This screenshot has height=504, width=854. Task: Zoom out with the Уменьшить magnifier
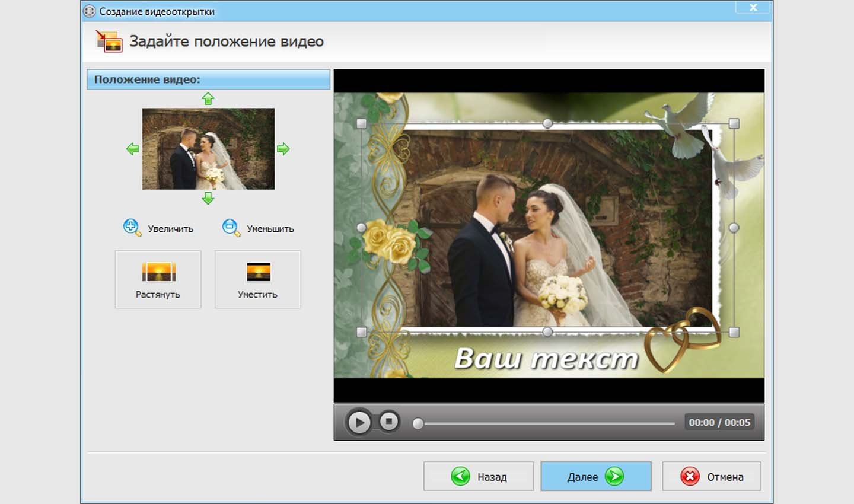[231, 228]
